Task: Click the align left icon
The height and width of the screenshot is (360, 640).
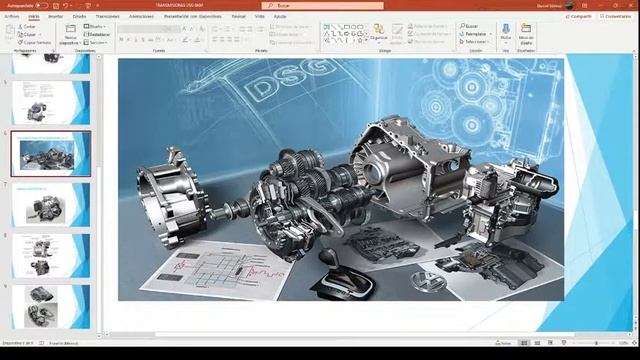Action: 215,40
